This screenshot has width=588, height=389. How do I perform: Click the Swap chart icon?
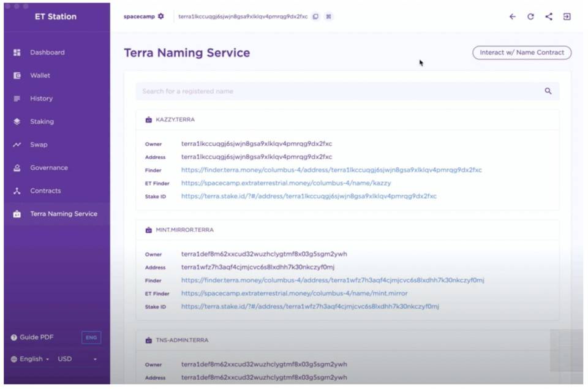point(17,145)
